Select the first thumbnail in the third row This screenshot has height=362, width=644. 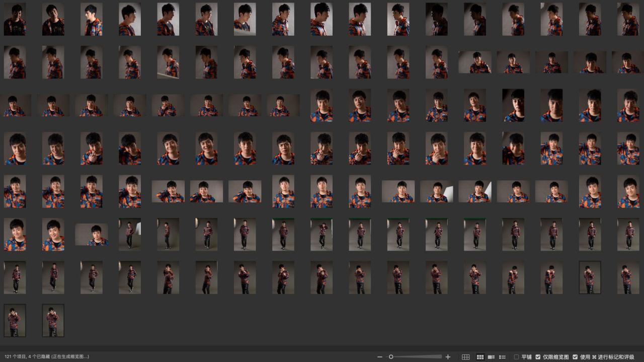coord(15,106)
